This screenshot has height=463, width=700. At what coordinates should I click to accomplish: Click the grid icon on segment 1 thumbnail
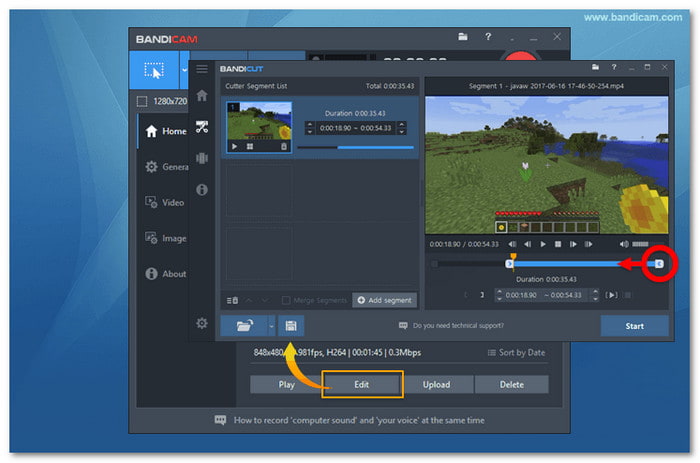pyautogui.click(x=250, y=146)
